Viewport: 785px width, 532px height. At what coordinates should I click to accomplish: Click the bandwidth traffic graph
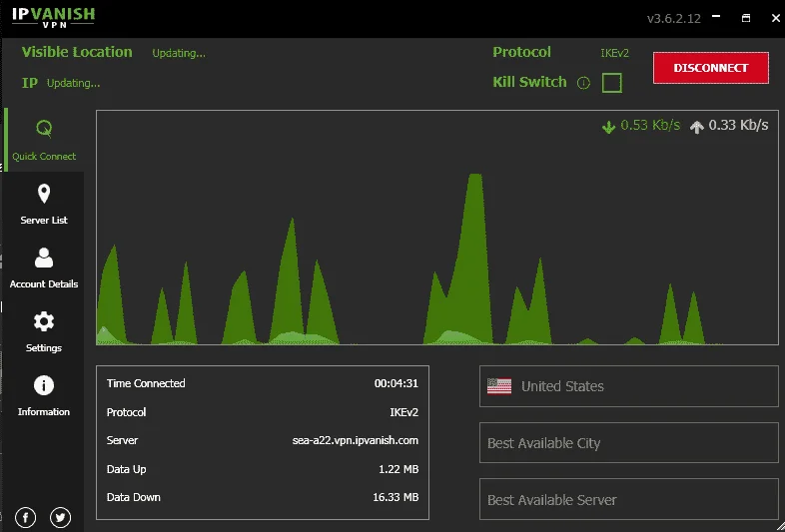[x=437, y=228]
